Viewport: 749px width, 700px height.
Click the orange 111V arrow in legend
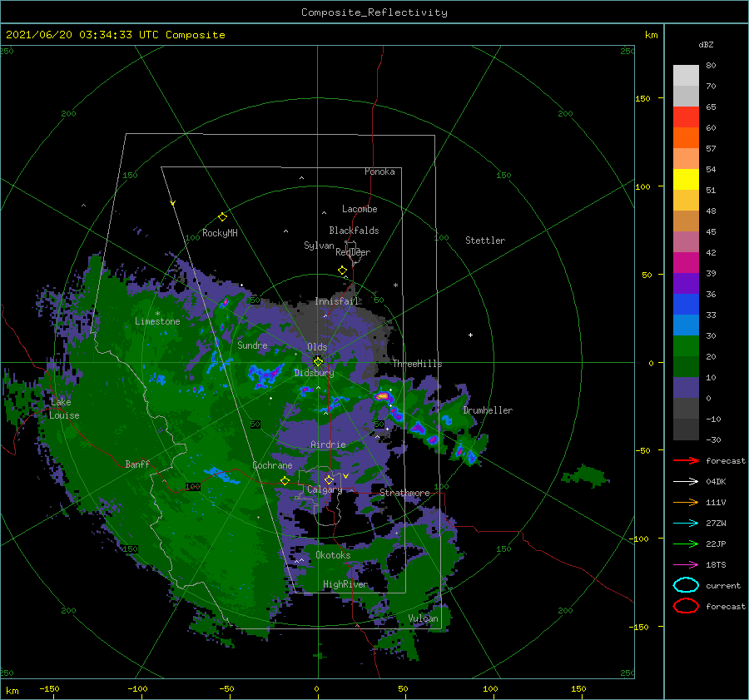tap(686, 502)
